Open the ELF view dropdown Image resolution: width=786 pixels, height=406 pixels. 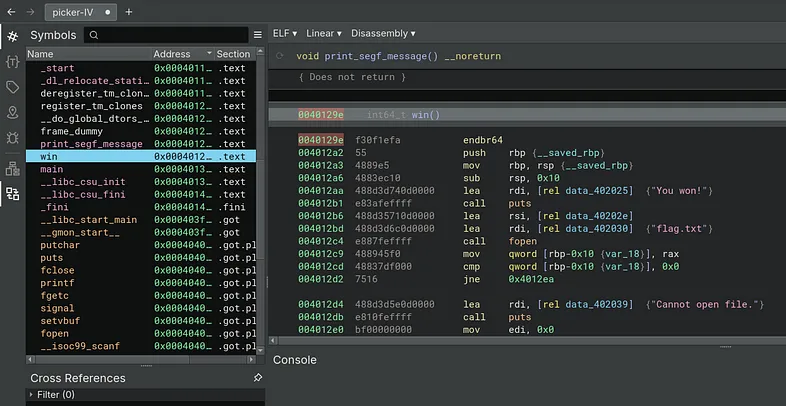click(285, 34)
